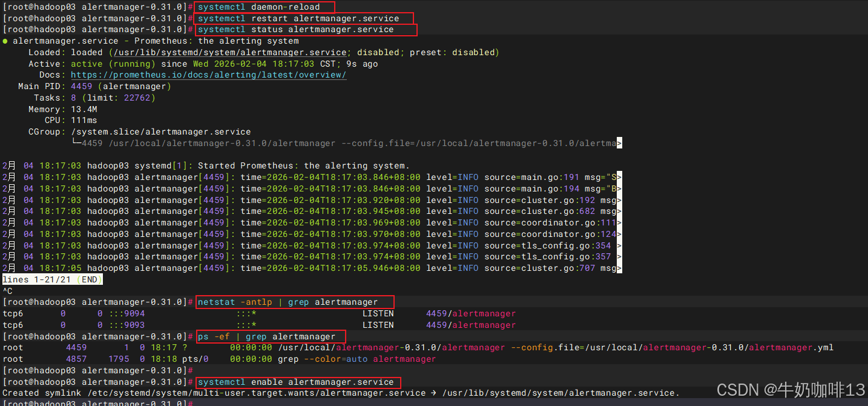This screenshot has width=868, height=406.
Task: Click the Memory value 13.4M
Action: pyautogui.click(x=84, y=109)
